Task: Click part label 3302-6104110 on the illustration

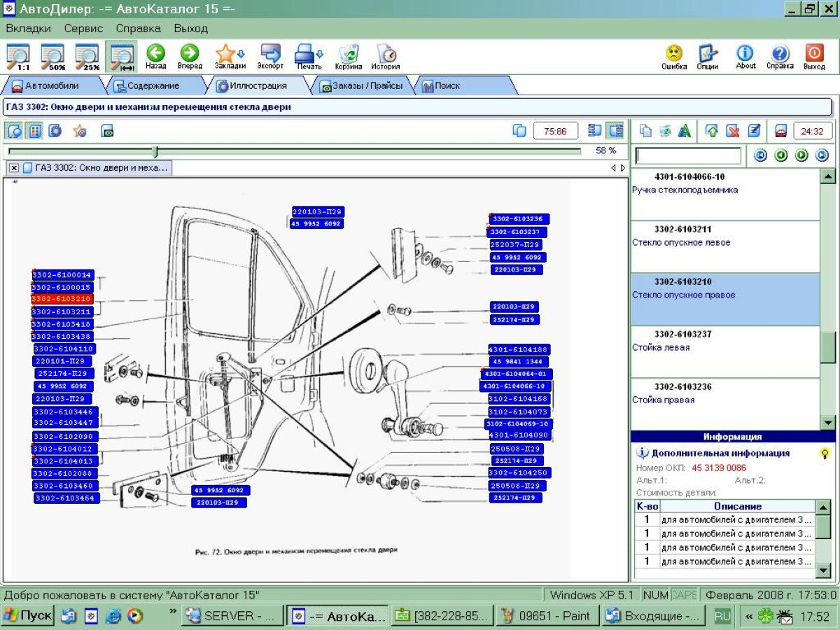Action: (64, 349)
